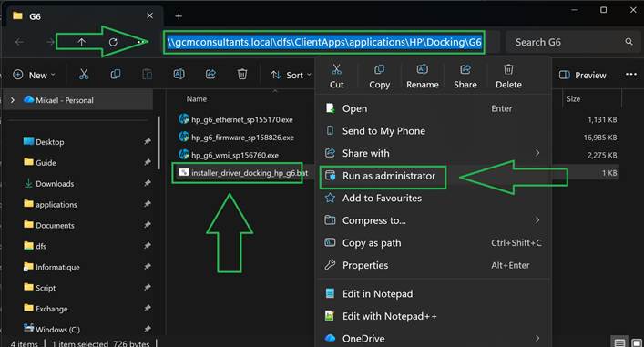The height and width of the screenshot is (347, 644).
Task: Click the toolbar Copy icon beside Cut
Action: click(116, 75)
